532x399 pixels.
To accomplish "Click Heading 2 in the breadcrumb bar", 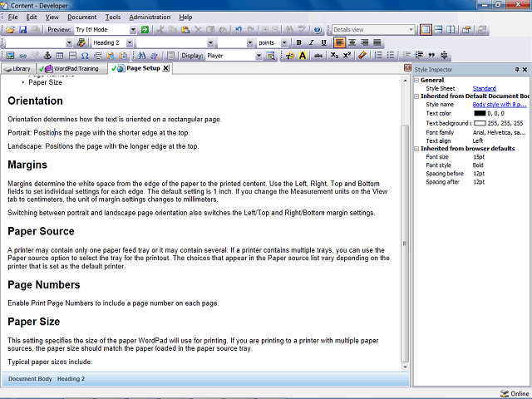I will (71, 379).
